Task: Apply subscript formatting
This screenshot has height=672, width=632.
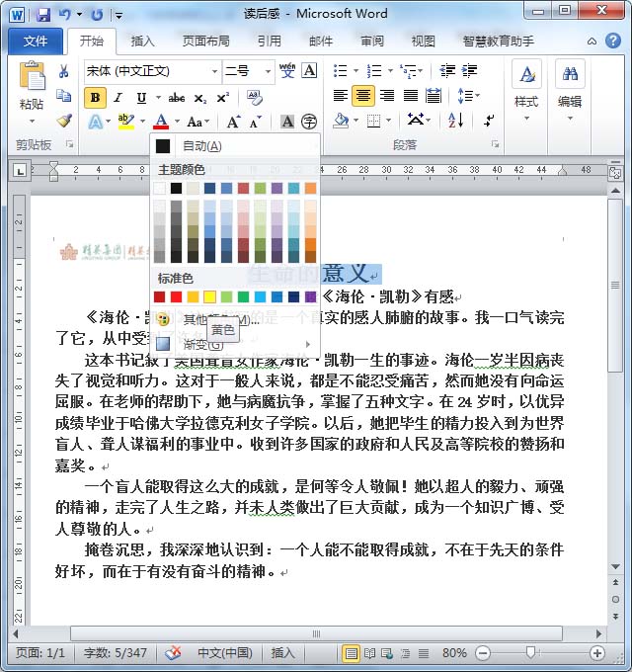Action: pyautogui.click(x=200, y=97)
